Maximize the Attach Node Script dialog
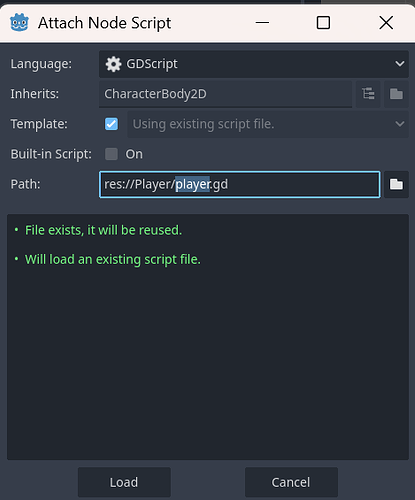Image resolution: width=415 pixels, height=500 pixels. pyautogui.click(x=323, y=23)
